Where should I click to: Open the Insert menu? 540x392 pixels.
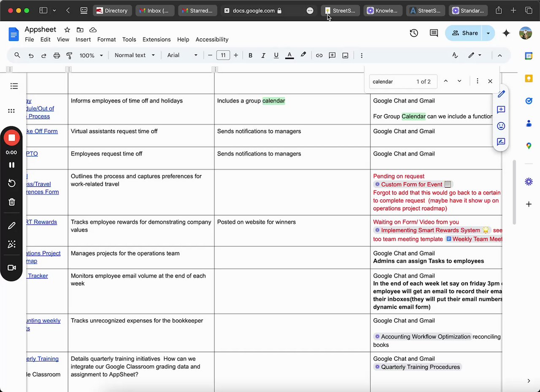[x=83, y=39]
